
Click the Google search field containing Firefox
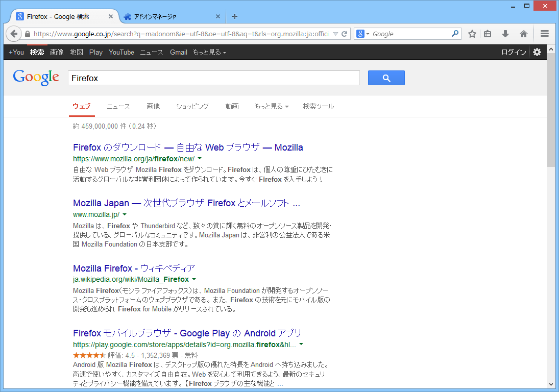(x=213, y=78)
